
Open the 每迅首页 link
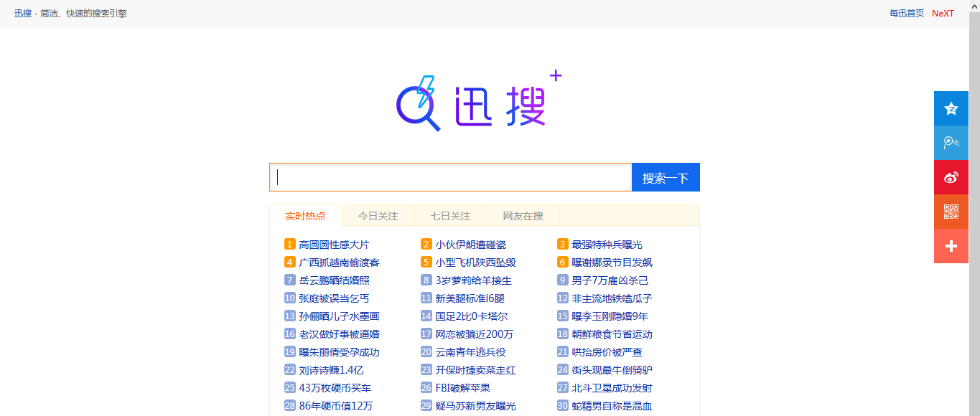coord(906,12)
